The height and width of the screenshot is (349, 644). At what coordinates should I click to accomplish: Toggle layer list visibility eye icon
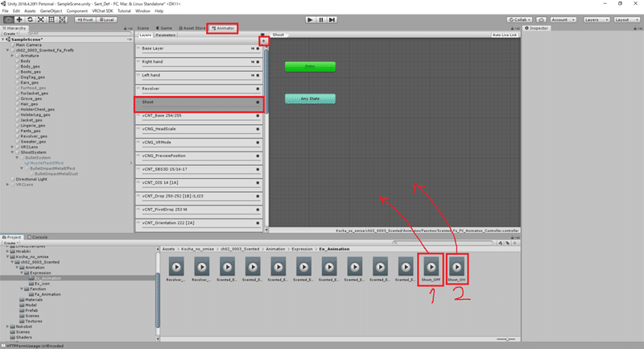click(262, 35)
